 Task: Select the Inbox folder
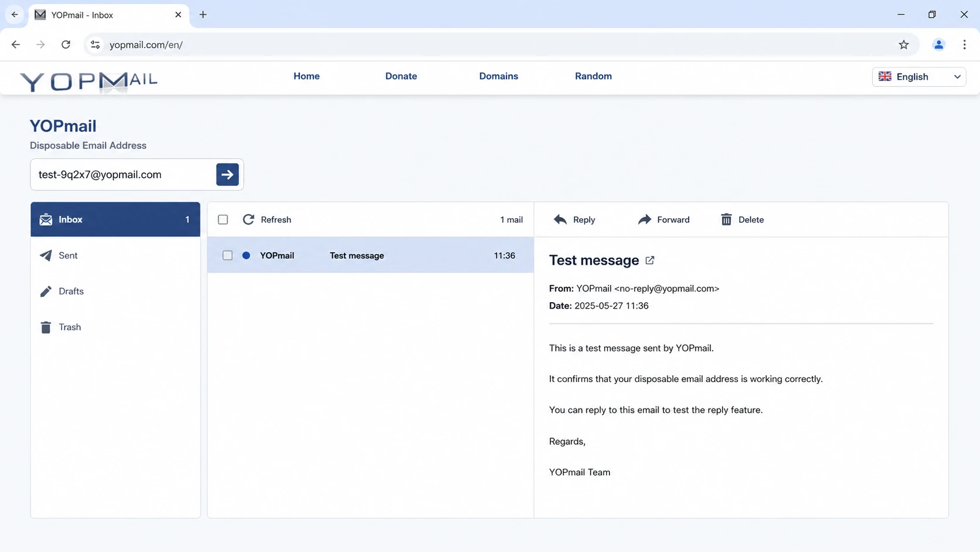click(115, 219)
